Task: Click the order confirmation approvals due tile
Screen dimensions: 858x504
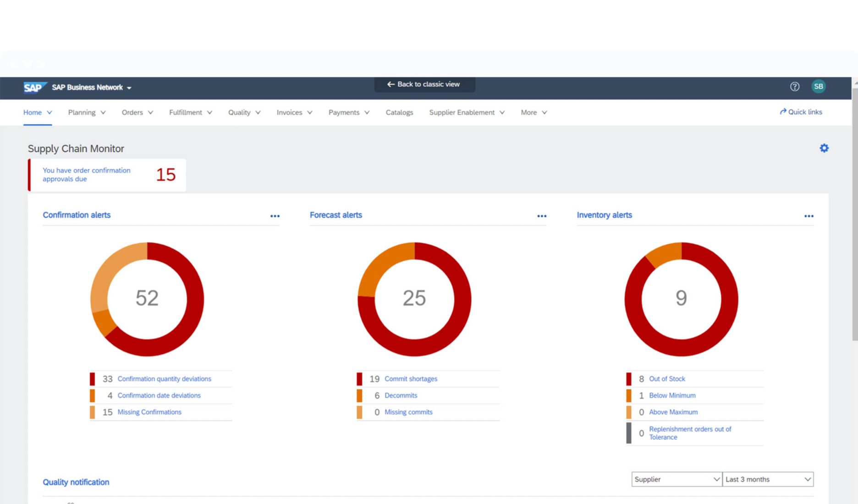Action: click(107, 175)
